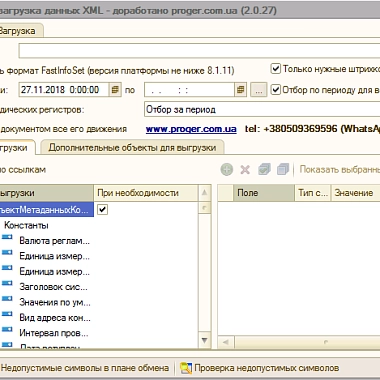This screenshot has height=380, width=380.
Task: Click the Тип с... column header
Action: pyautogui.click(x=313, y=193)
